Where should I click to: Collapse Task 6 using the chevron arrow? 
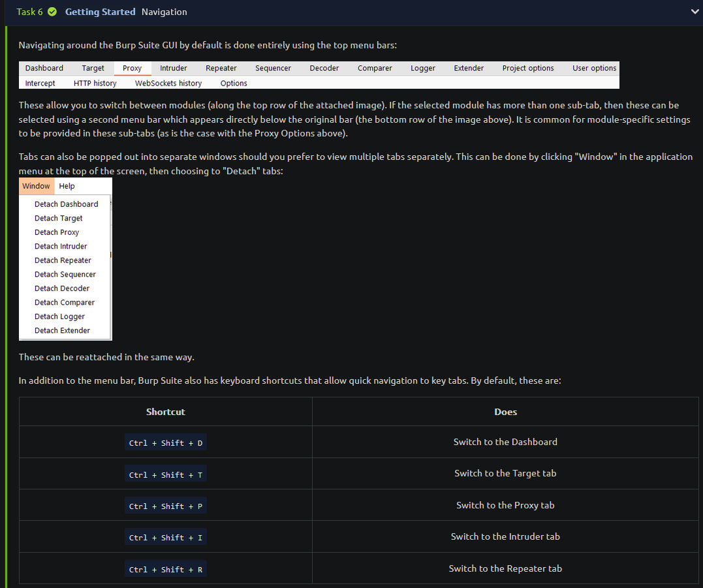coord(695,12)
